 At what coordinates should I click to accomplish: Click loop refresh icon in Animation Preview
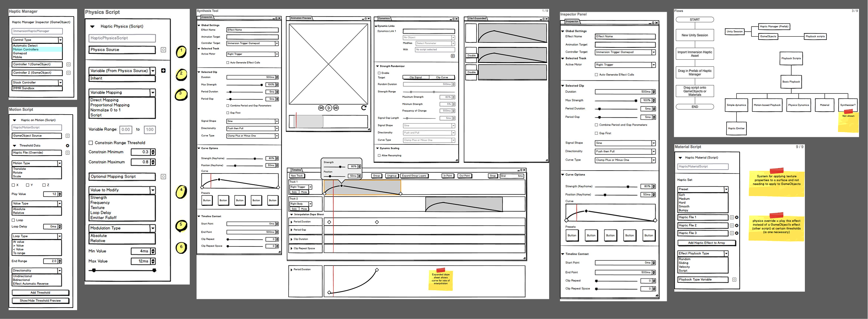coord(364,108)
